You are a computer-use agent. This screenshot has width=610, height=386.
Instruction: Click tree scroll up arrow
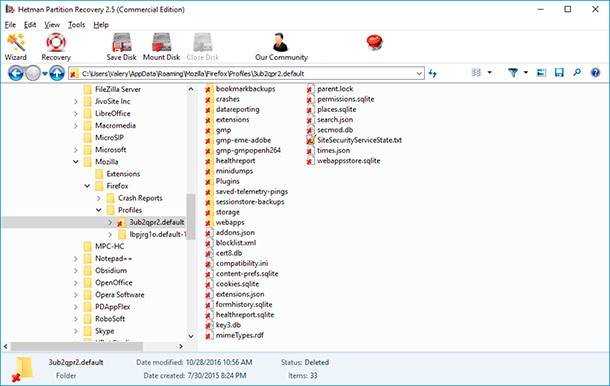pyautogui.click(x=191, y=89)
